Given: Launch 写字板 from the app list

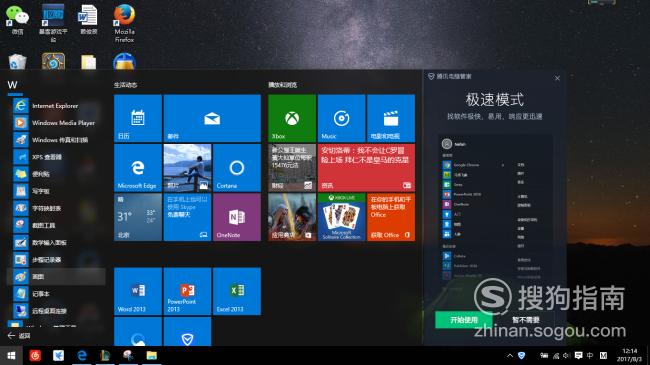Looking at the screenshot, I should (56, 191).
